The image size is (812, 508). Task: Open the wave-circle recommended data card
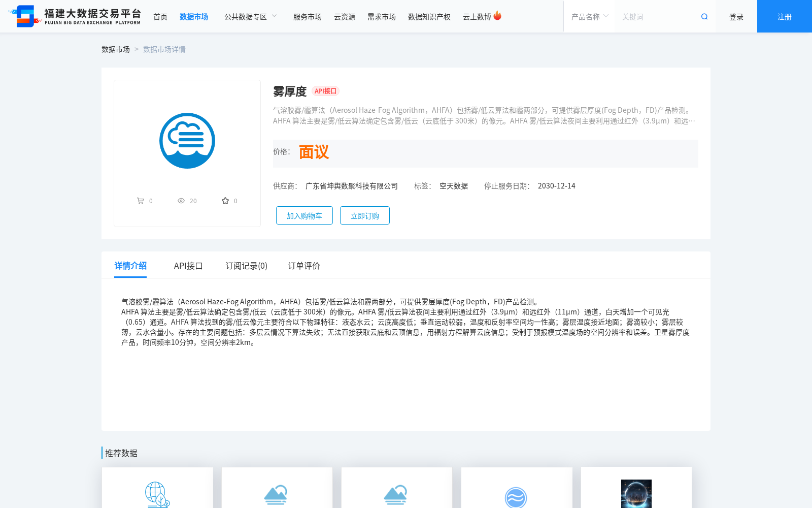point(517,488)
